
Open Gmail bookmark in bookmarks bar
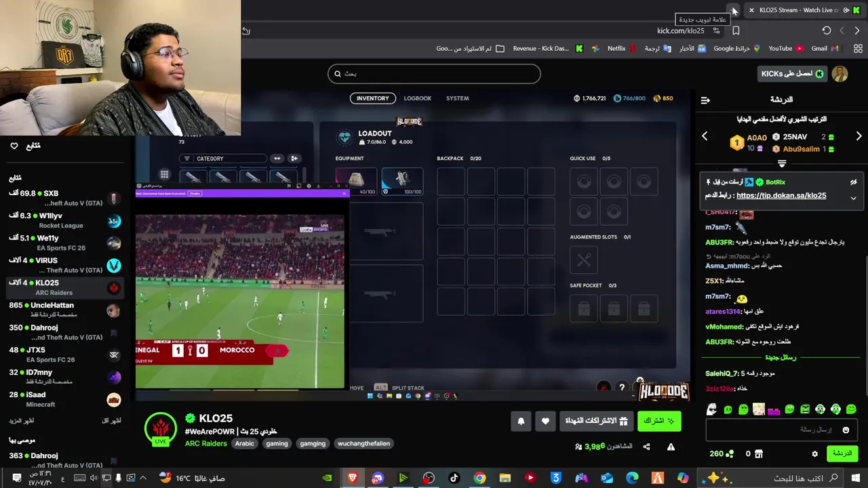(x=825, y=48)
